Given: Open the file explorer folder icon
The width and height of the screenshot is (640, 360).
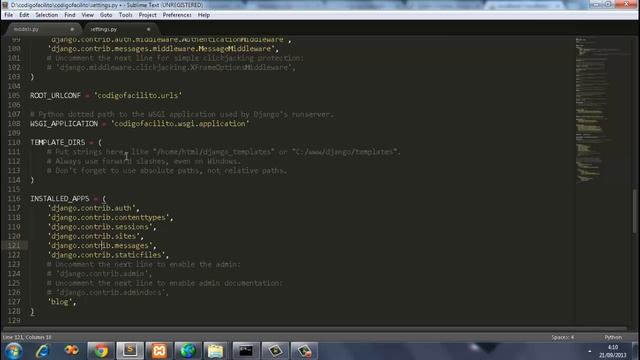Looking at the screenshot, I should [x=216, y=351].
